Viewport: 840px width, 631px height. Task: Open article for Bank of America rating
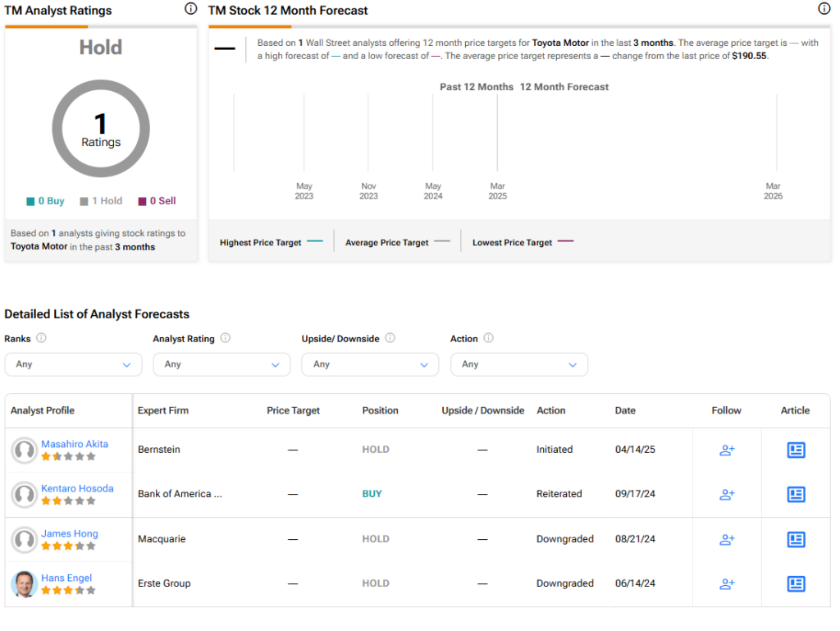tap(796, 495)
